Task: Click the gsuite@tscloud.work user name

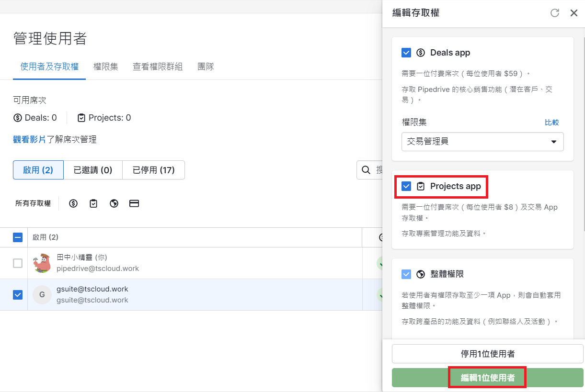Action: click(x=92, y=289)
